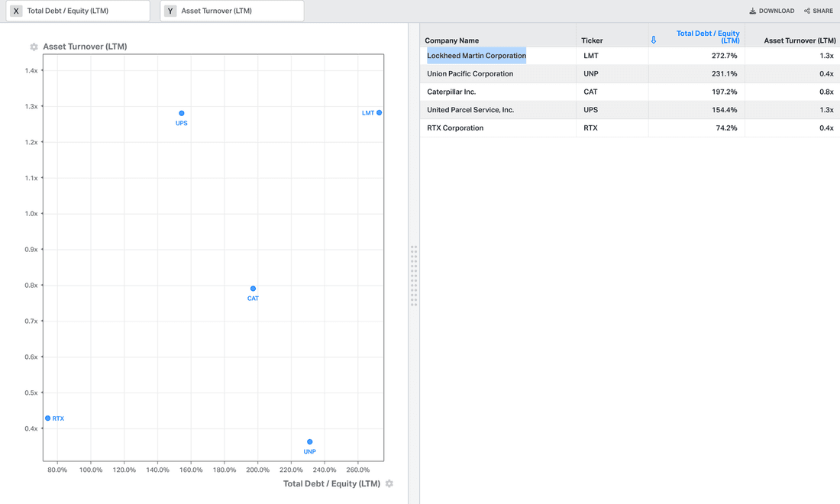The image size is (840, 504).
Task: Click the panel splitter drag handle
Action: (414, 276)
